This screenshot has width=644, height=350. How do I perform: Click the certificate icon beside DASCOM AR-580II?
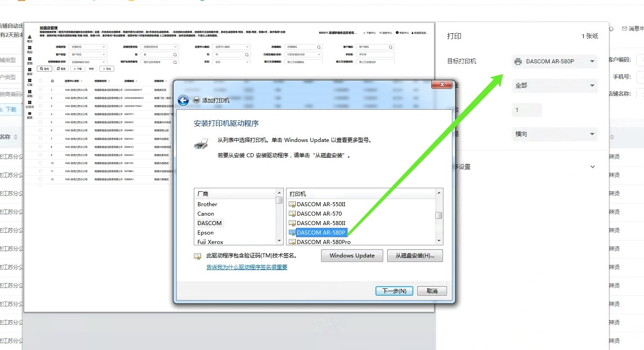point(292,223)
